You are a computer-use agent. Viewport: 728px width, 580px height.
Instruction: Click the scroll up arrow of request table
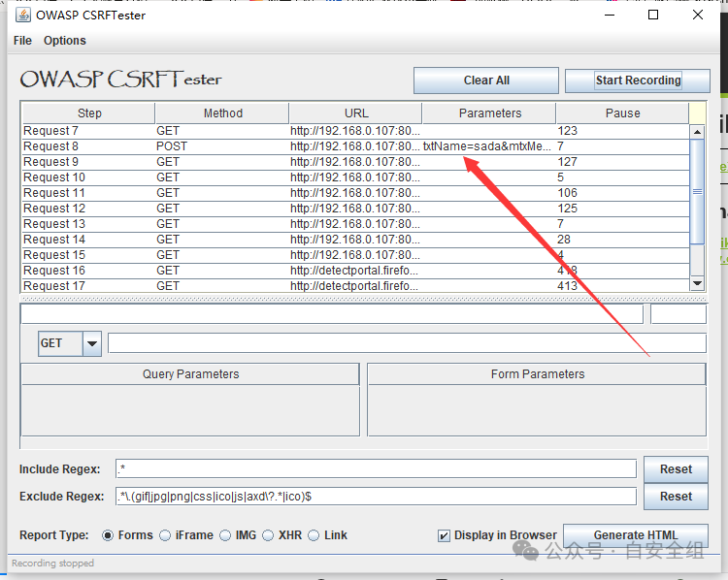[697, 132]
